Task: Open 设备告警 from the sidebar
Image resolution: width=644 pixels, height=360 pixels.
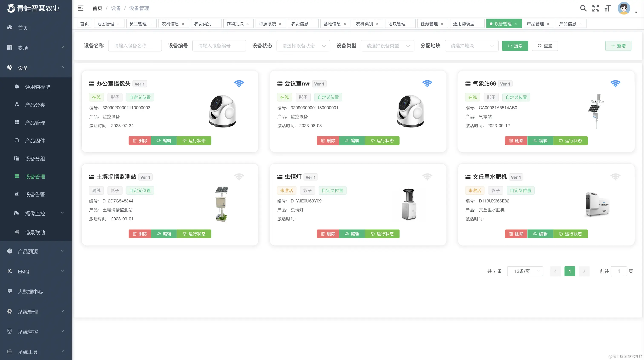Action: pos(35,194)
